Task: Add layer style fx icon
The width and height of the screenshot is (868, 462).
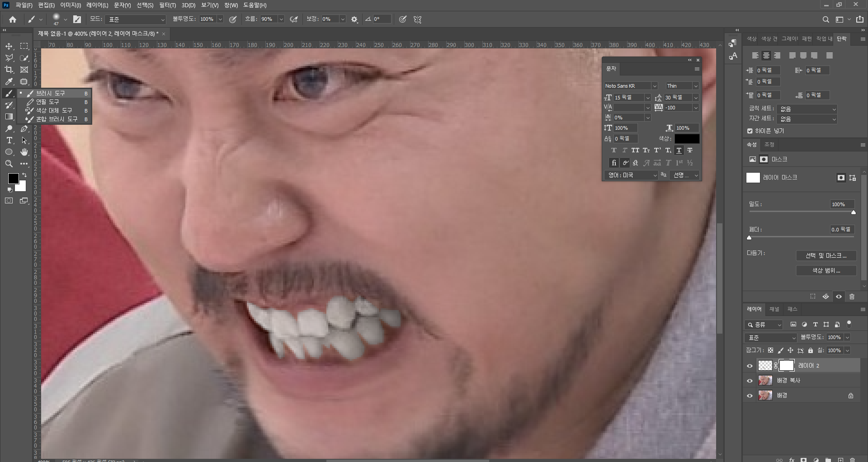Action: 792,460
